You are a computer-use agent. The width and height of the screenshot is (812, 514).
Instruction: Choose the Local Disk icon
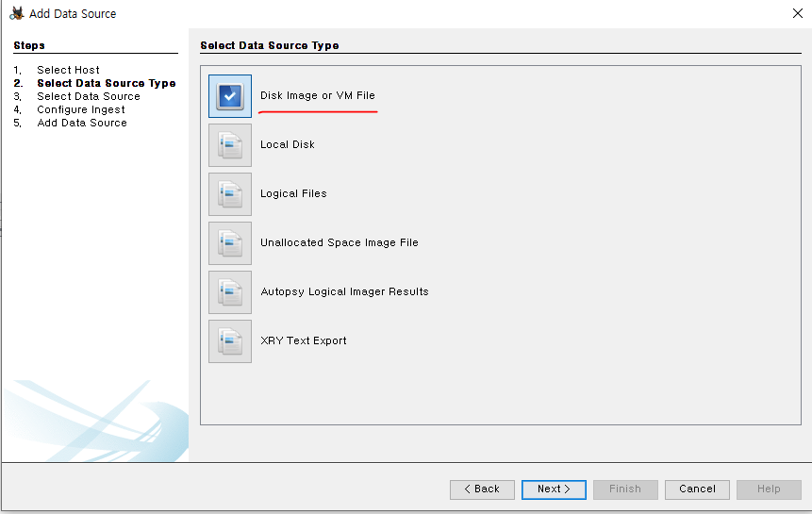(x=230, y=145)
